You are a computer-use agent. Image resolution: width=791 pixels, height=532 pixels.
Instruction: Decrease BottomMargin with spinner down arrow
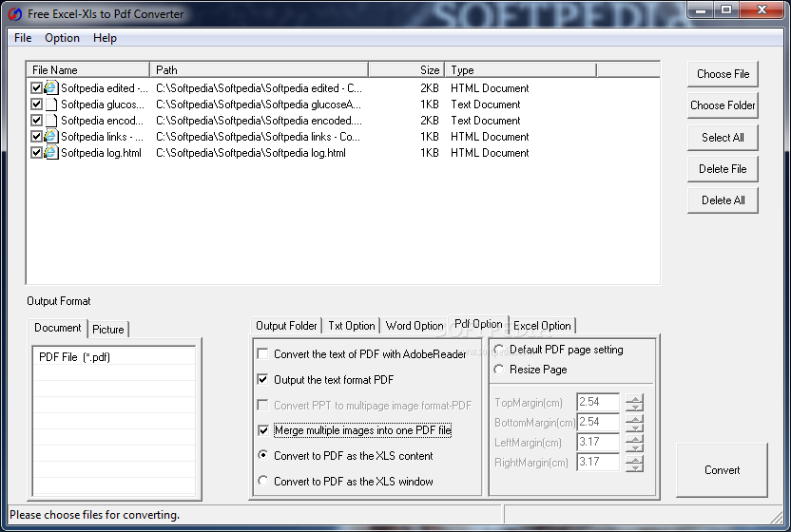[634, 427]
